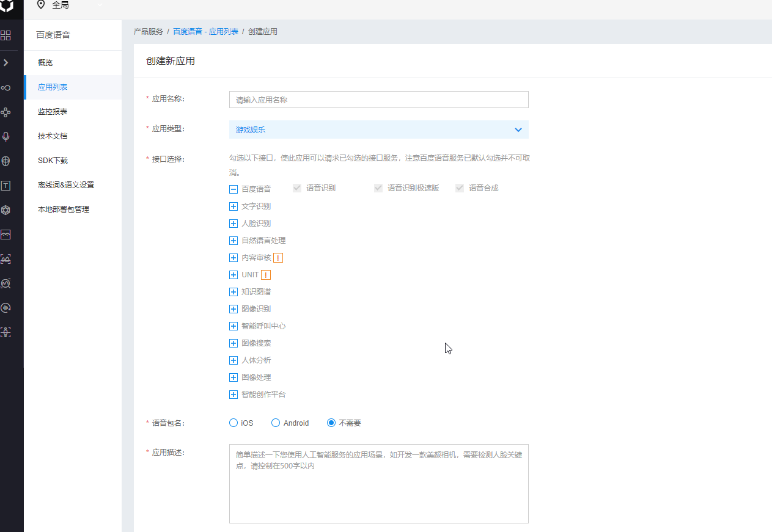Click the 语音合成 checkbox
Image resolution: width=772 pixels, height=532 pixels.
pyautogui.click(x=460, y=188)
